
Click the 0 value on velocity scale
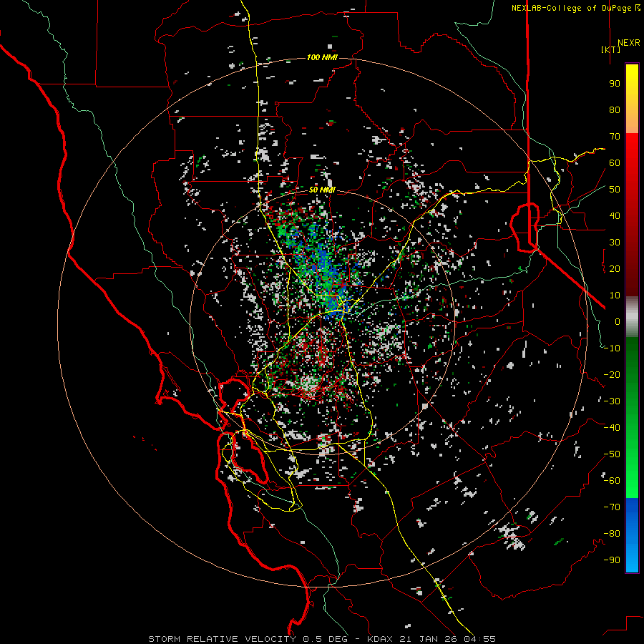click(618, 322)
